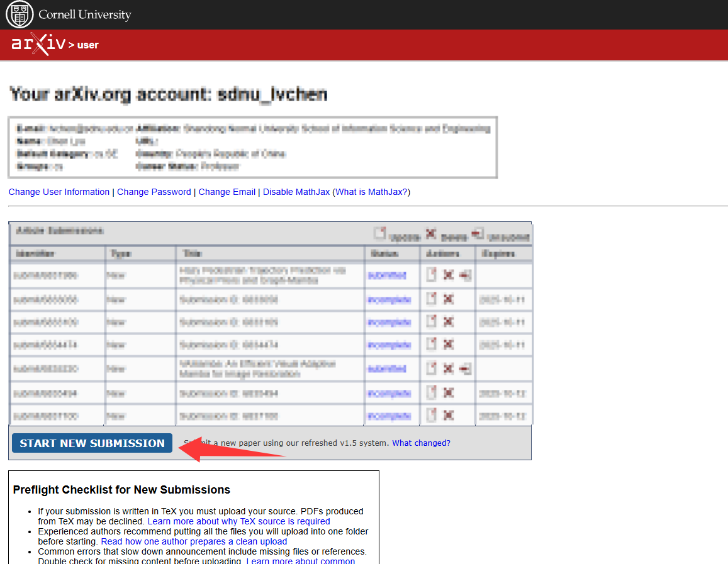Click the upload icon on the third submission row
This screenshot has width=728, height=564.
(x=431, y=321)
